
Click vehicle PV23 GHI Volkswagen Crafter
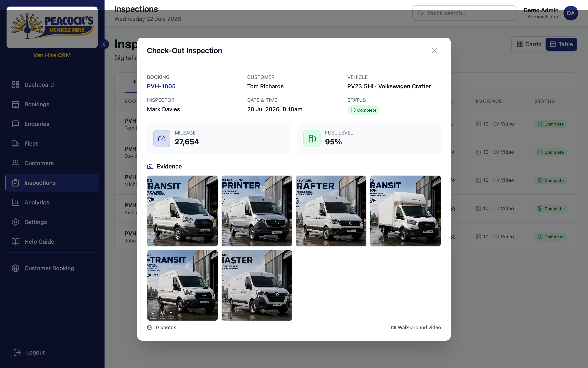pos(389,86)
